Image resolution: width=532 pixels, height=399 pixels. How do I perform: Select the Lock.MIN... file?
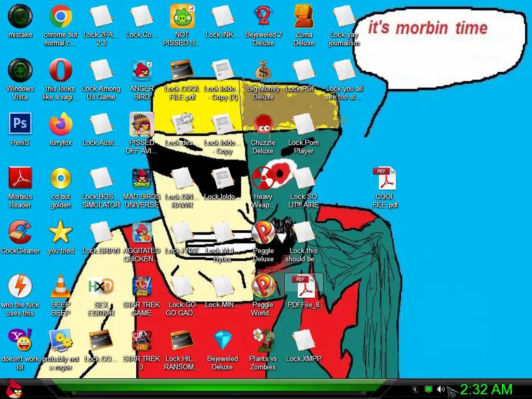tap(223, 286)
